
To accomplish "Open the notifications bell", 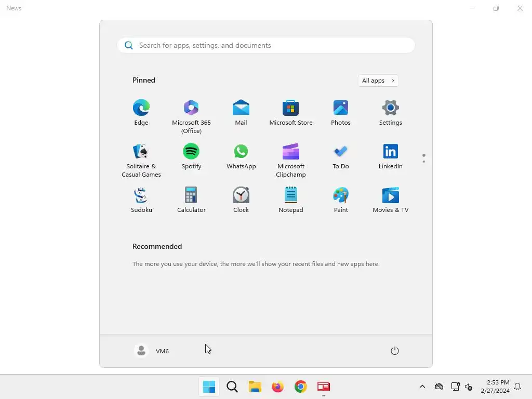I will coord(517,387).
